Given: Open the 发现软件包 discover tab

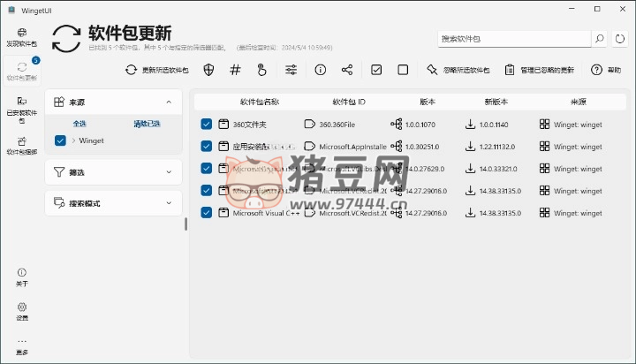Looking at the screenshot, I should pos(22,37).
